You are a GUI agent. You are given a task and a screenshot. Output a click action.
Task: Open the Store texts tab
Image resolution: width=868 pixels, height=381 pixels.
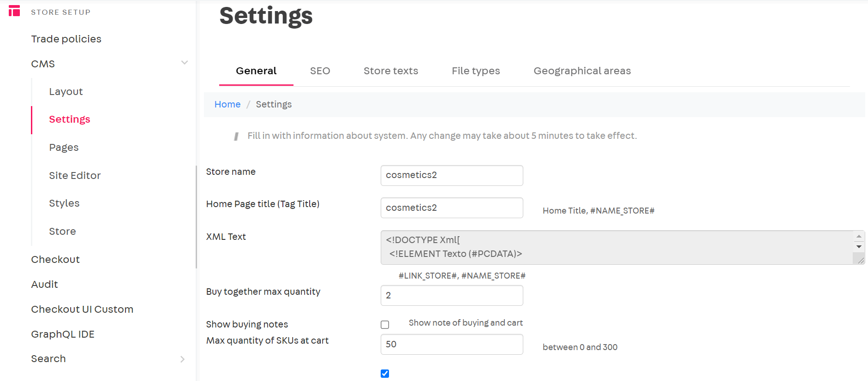point(390,71)
